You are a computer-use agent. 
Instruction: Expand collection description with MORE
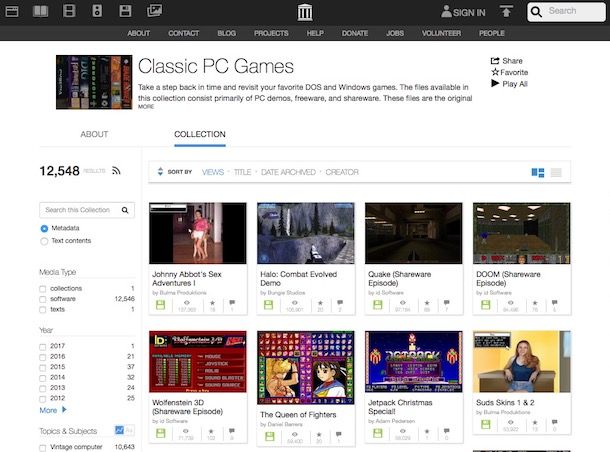point(146,107)
